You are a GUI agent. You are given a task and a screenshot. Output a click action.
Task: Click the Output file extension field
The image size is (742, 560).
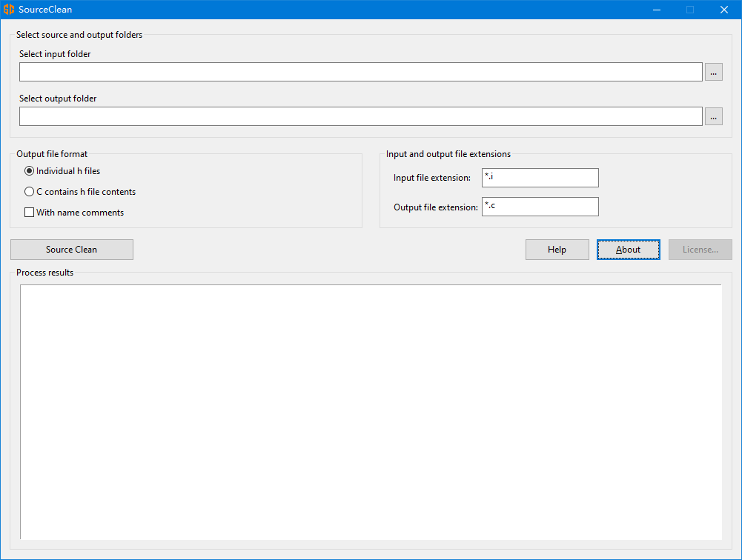540,207
